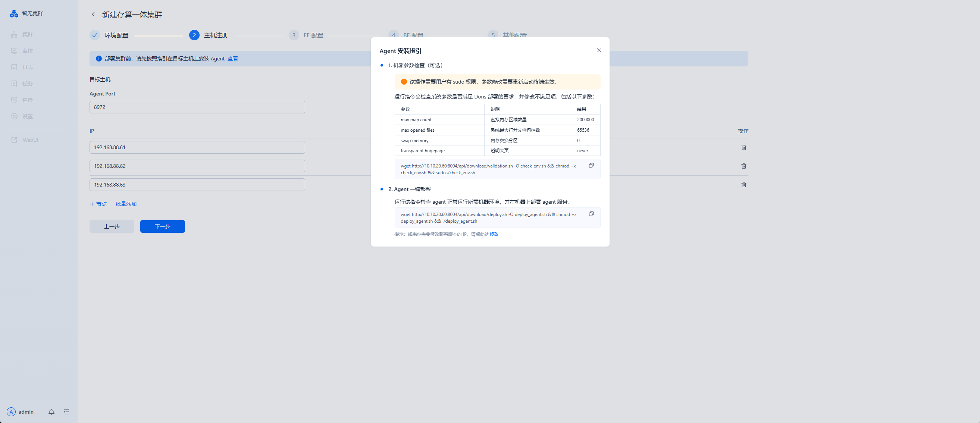
Task: Click the 上一步 button
Action: click(112, 226)
